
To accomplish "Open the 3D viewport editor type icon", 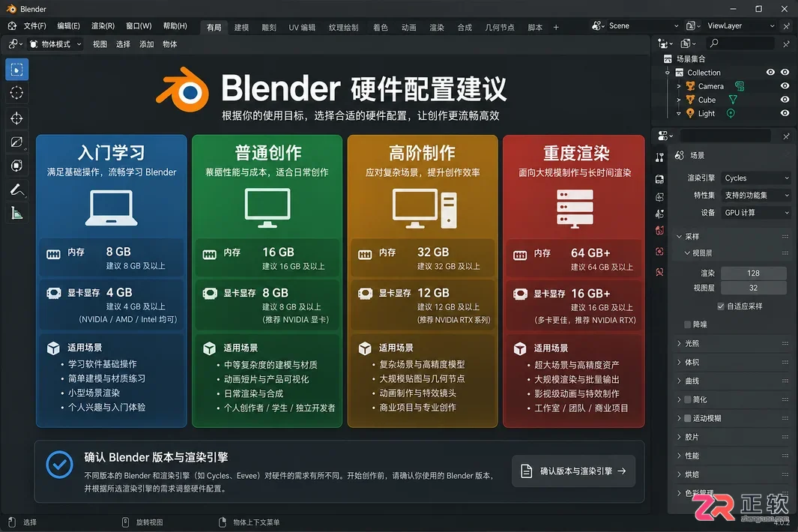I will (x=15, y=44).
